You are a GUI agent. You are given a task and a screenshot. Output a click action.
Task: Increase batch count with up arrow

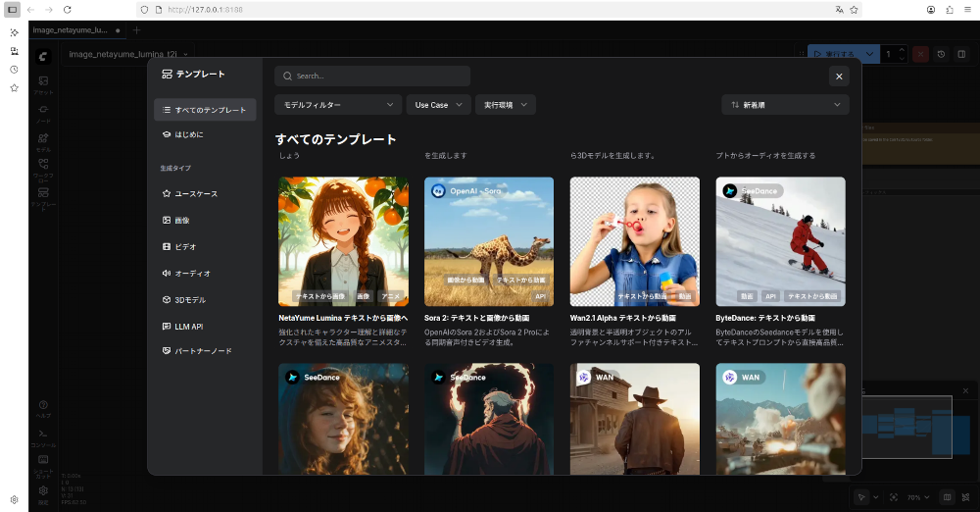pos(902,50)
